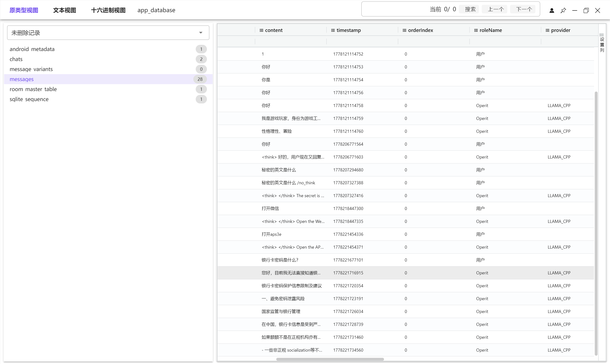Click 用户 in the 1778121114753 row

click(480, 67)
